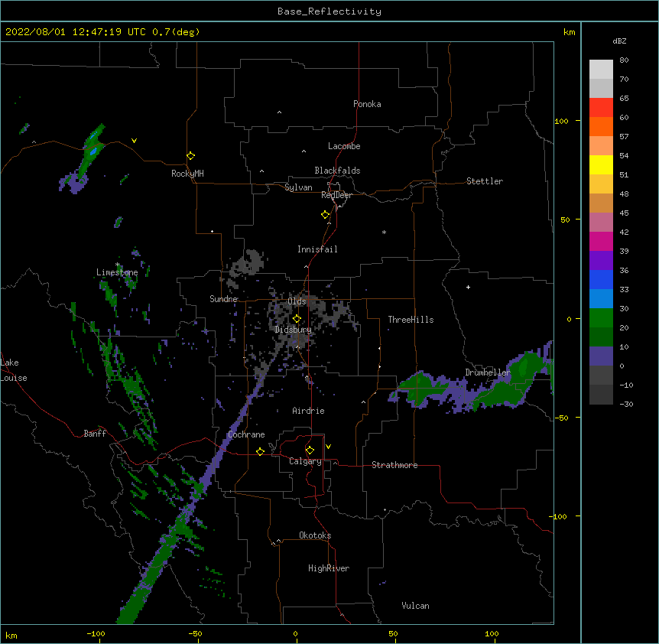Click the Lake Louise label
Screen dimensions: 659x644
(x=14, y=370)
